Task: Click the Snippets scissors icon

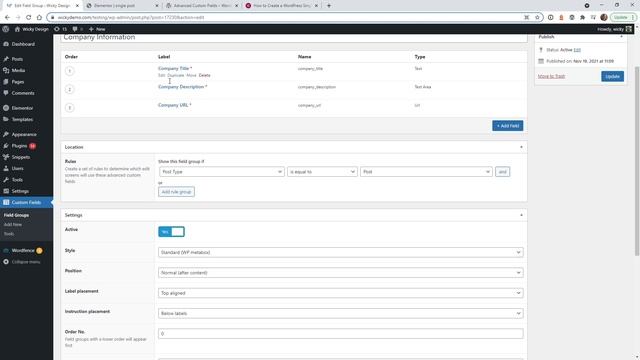Action: tap(6, 157)
